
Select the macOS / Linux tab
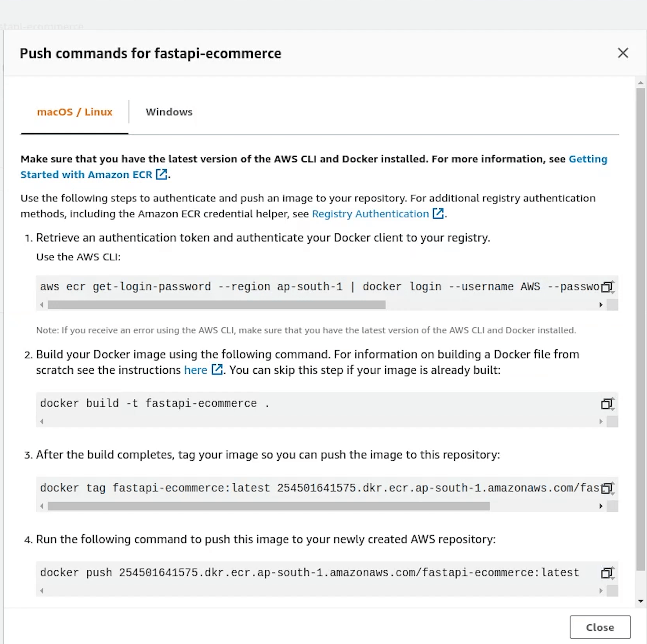point(74,112)
